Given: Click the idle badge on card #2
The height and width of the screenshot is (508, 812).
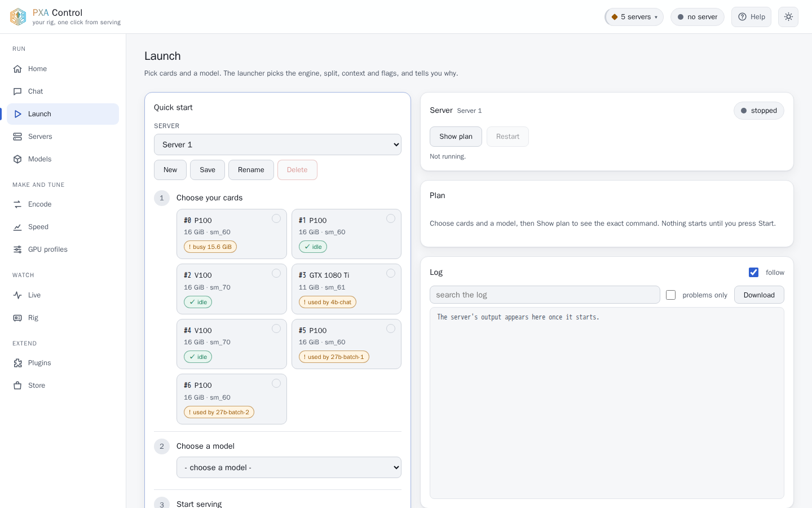Looking at the screenshot, I should (x=198, y=302).
